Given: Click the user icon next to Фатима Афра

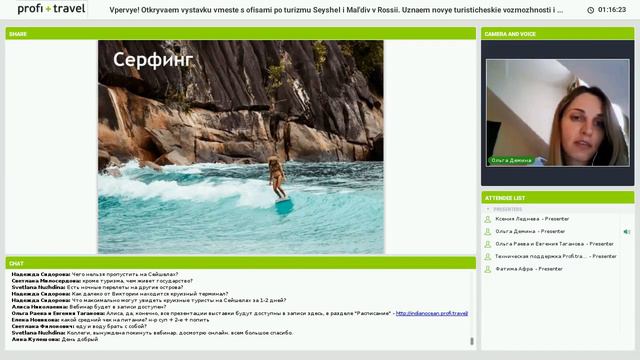Looking at the screenshot, I should [487, 269].
